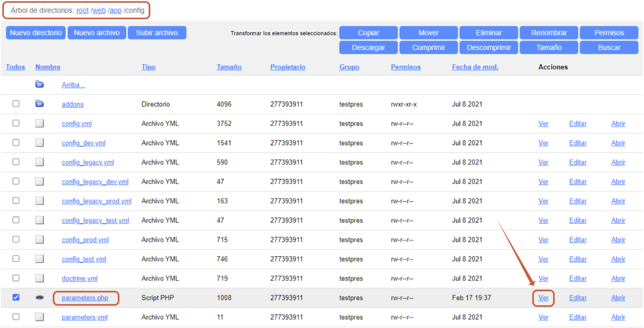Click the Eliminar button
The image size is (644, 328).
click(489, 33)
